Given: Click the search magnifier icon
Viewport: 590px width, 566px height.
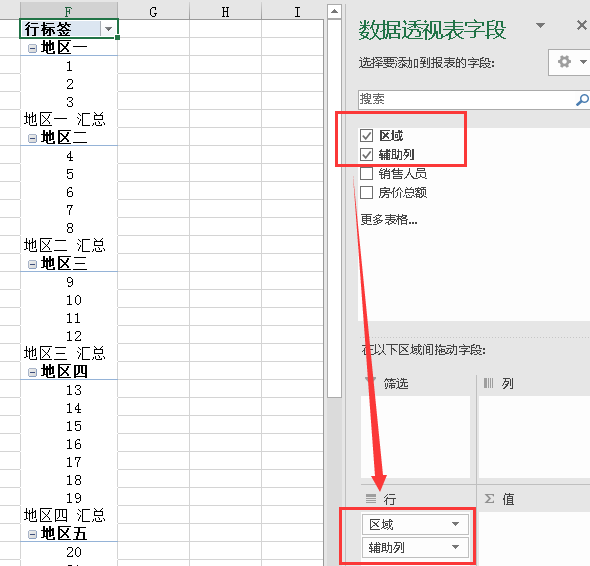Looking at the screenshot, I should coord(582,100).
